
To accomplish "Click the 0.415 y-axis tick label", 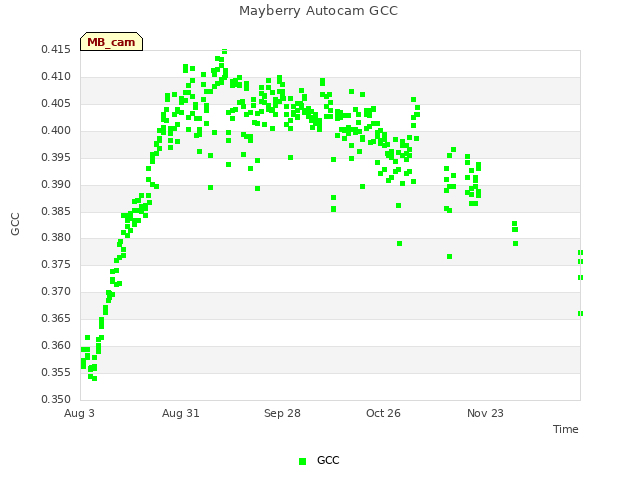I will (56, 50).
